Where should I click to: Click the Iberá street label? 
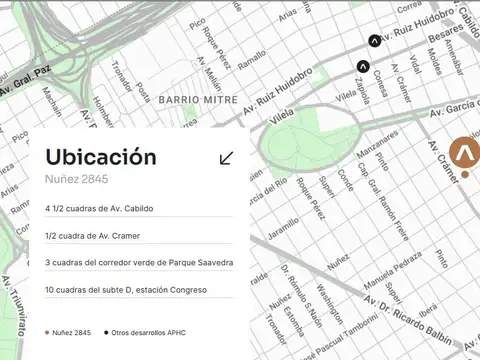coord(428,310)
